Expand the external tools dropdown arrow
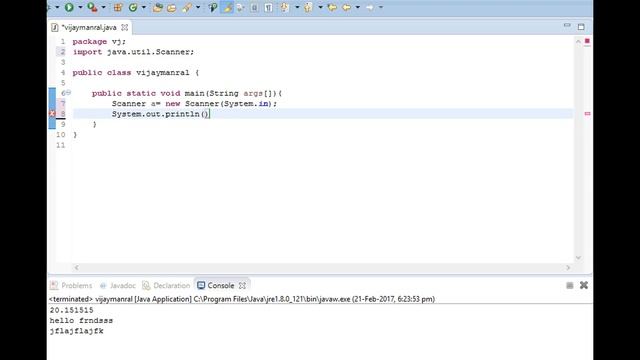Viewport: 640px width, 360px height. tap(103, 7)
